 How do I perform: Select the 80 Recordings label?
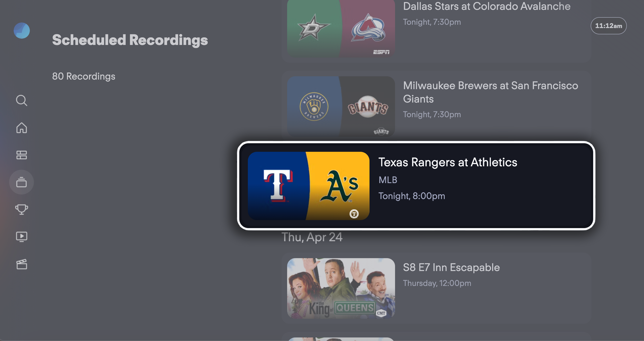83,76
